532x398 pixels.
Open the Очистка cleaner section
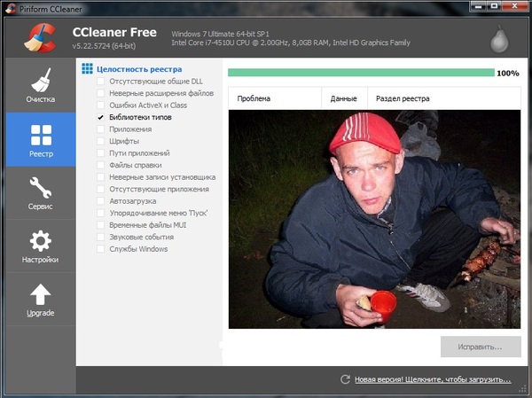pyautogui.click(x=40, y=85)
